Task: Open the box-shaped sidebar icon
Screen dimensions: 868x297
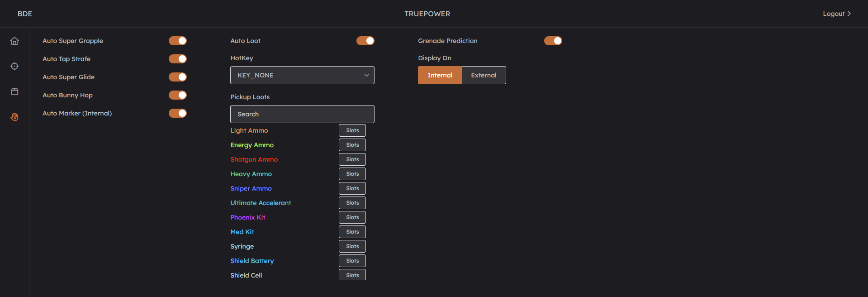Action: point(14,92)
